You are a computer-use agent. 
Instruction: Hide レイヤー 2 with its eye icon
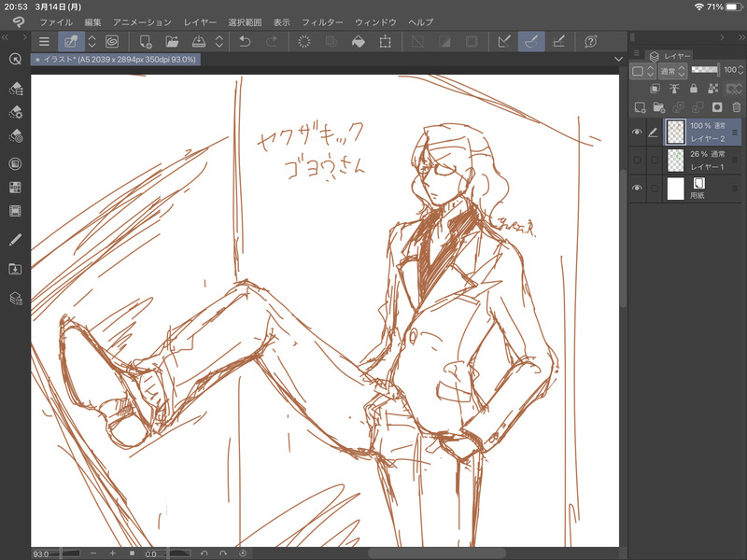(637, 132)
